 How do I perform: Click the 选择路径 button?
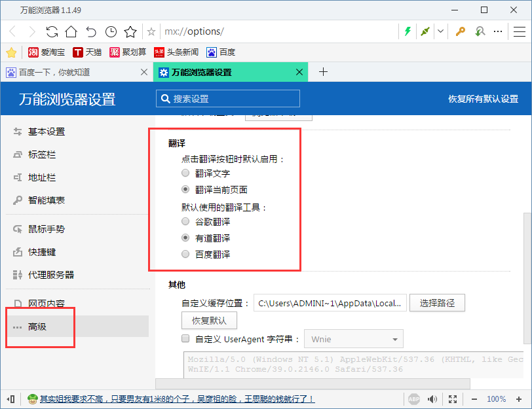coord(436,302)
